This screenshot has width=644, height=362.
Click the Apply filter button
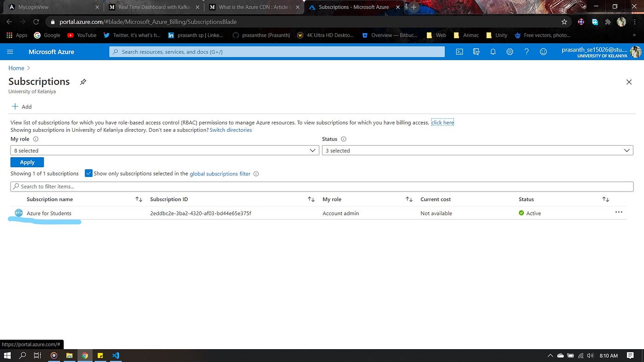(27, 162)
